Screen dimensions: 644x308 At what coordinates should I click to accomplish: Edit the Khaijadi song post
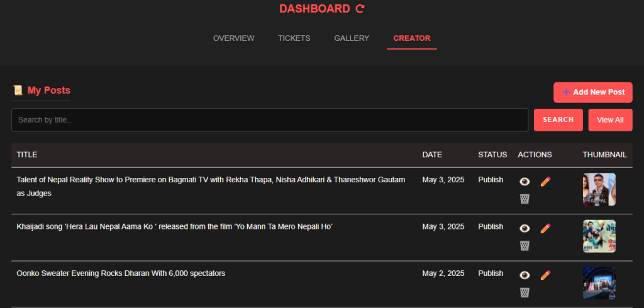point(545,228)
